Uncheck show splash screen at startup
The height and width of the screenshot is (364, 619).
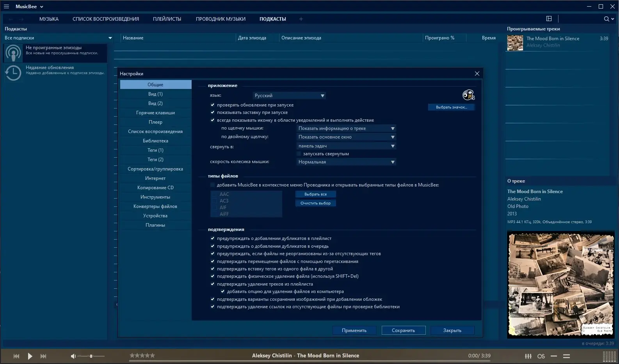tap(213, 112)
